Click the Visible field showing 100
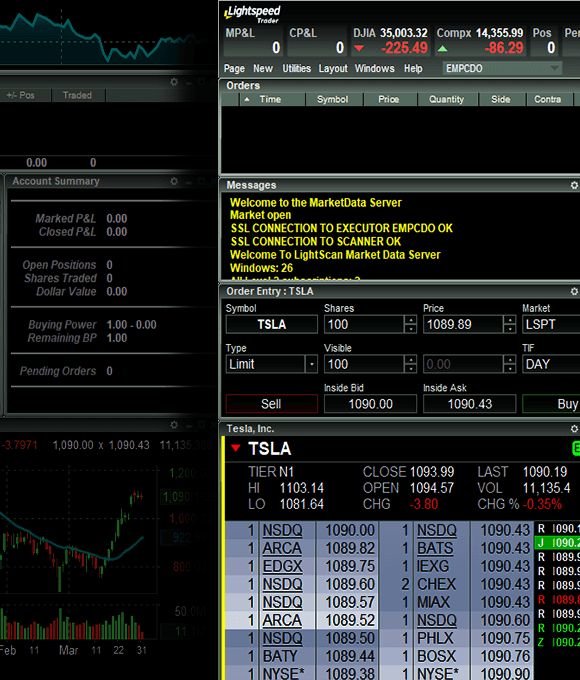The height and width of the screenshot is (680, 580). click(x=364, y=364)
